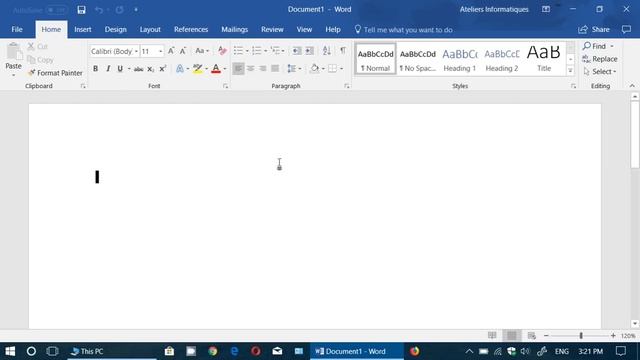Open the File tab
This screenshot has height=360, width=640.
[x=17, y=29]
